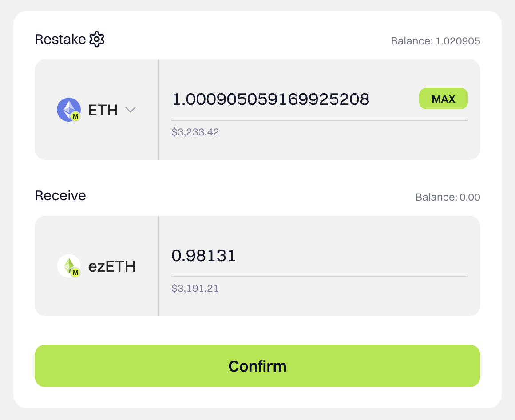This screenshot has height=420, width=515.
Task: Click the $3,191.21 USD value
Action: coord(195,288)
